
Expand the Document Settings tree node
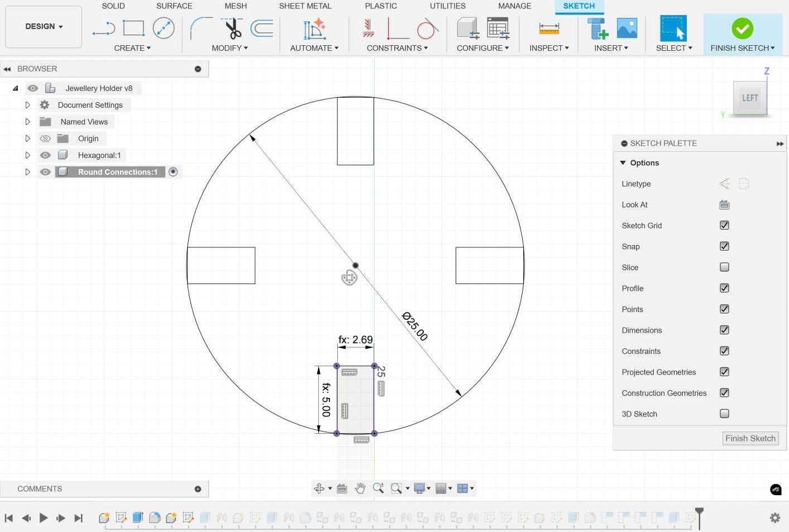pyautogui.click(x=27, y=105)
